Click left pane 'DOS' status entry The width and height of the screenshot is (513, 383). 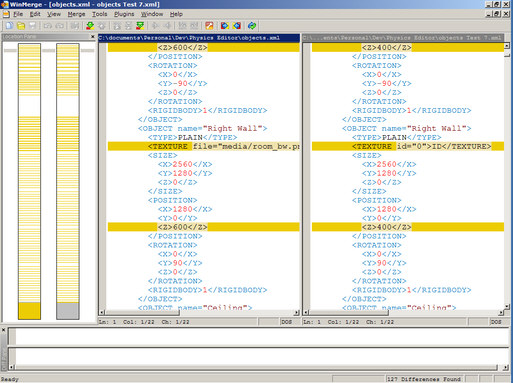tap(286, 322)
